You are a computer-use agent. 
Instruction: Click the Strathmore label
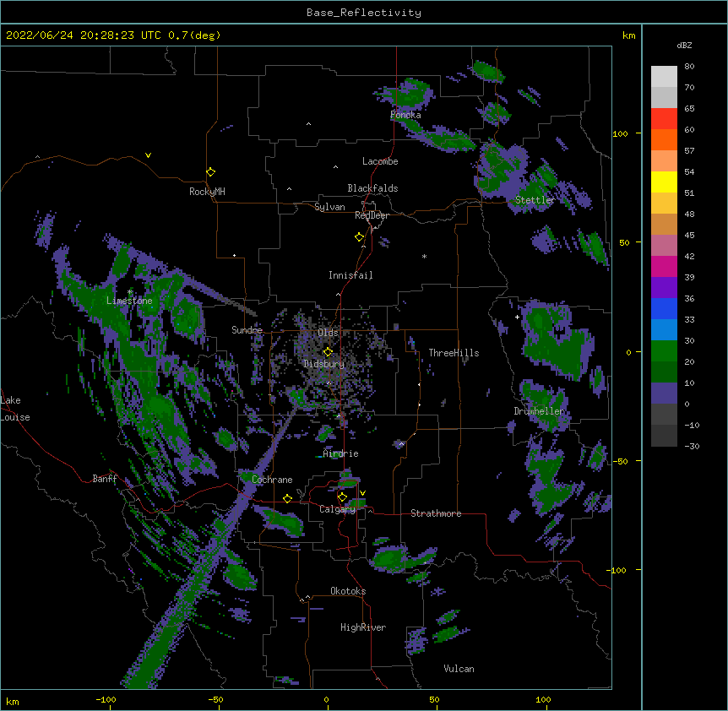(x=436, y=513)
